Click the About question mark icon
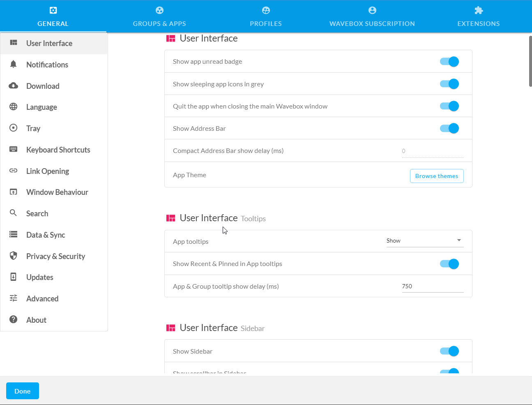Screen dimensions: 532x405 click(x=14, y=319)
